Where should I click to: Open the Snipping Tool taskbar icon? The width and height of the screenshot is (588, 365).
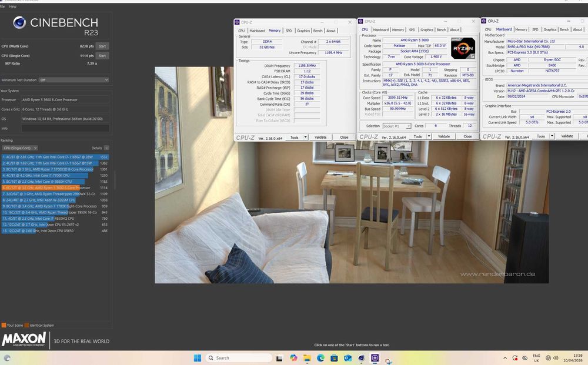[x=388, y=360]
